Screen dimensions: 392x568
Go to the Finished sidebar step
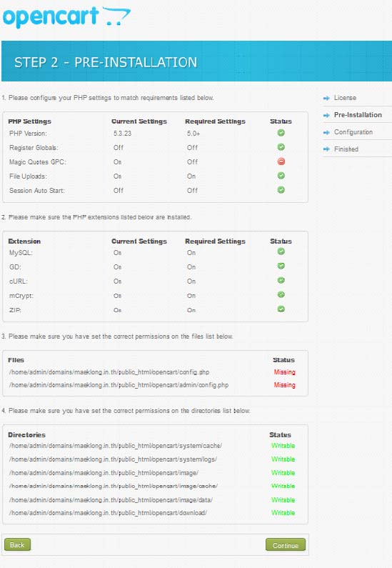coord(346,149)
